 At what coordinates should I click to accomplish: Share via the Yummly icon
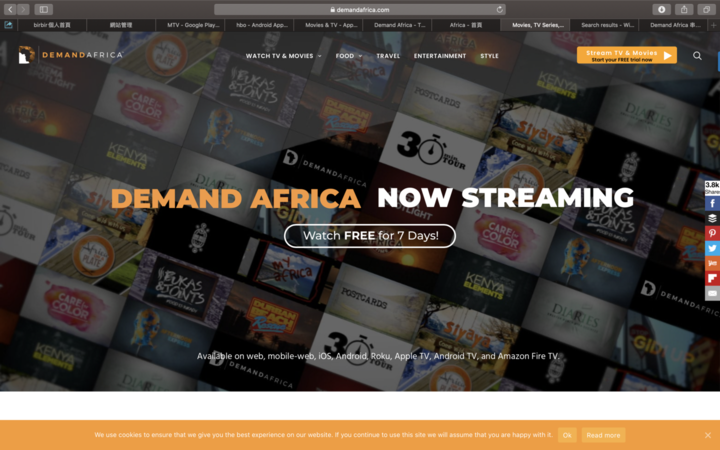(x=712, y=263)
